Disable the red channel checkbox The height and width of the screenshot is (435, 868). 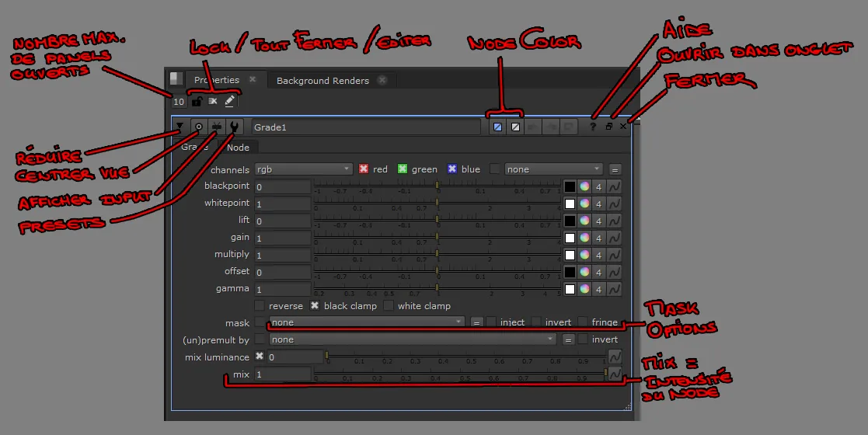[364, 169]
